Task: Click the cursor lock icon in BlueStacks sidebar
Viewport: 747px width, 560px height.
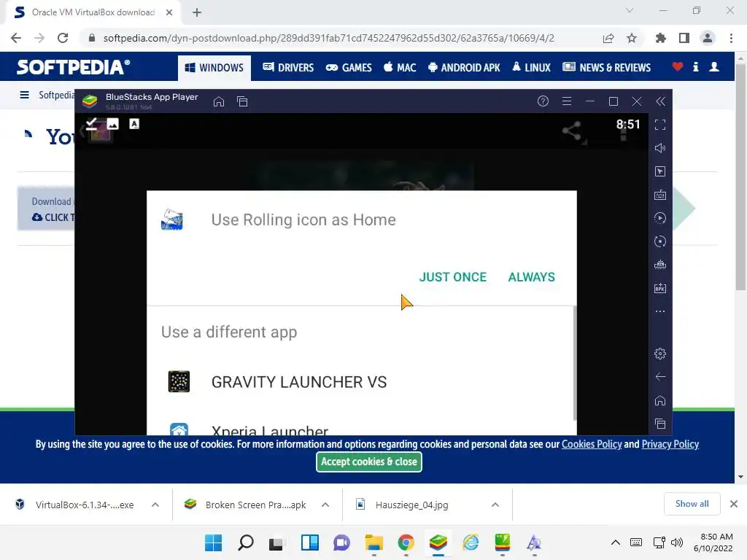Action: [x=659, y=171]
